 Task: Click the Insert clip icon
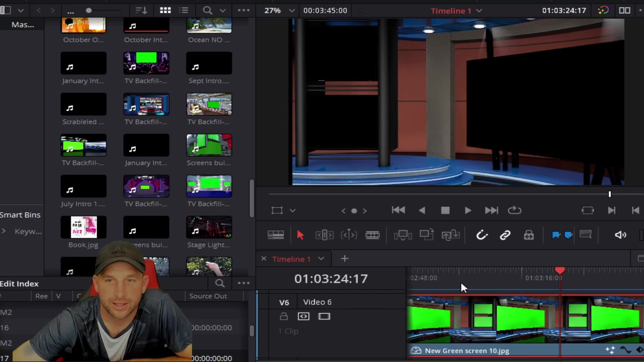pos(403,235)
